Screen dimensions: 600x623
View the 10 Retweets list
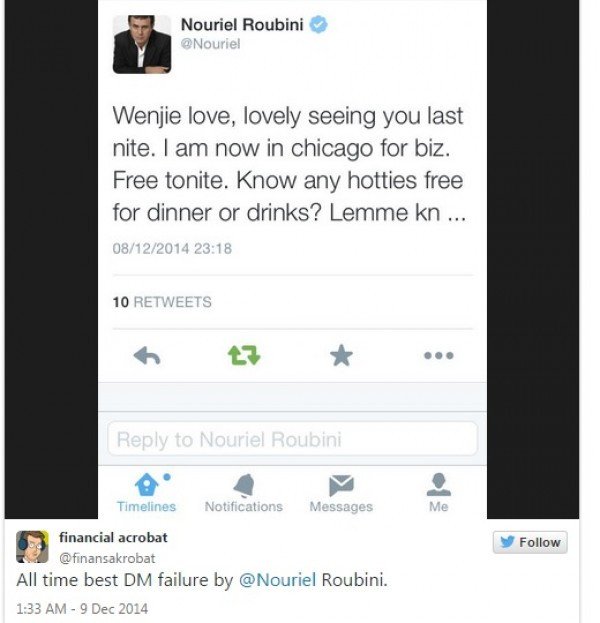(x=161, y=302)
